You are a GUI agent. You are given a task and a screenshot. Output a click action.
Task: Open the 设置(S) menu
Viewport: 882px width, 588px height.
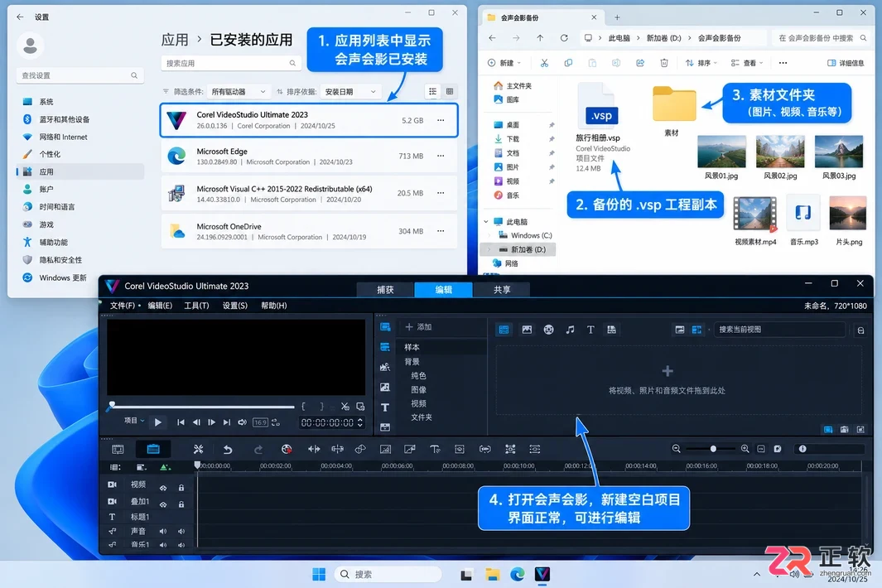[234, 306]
